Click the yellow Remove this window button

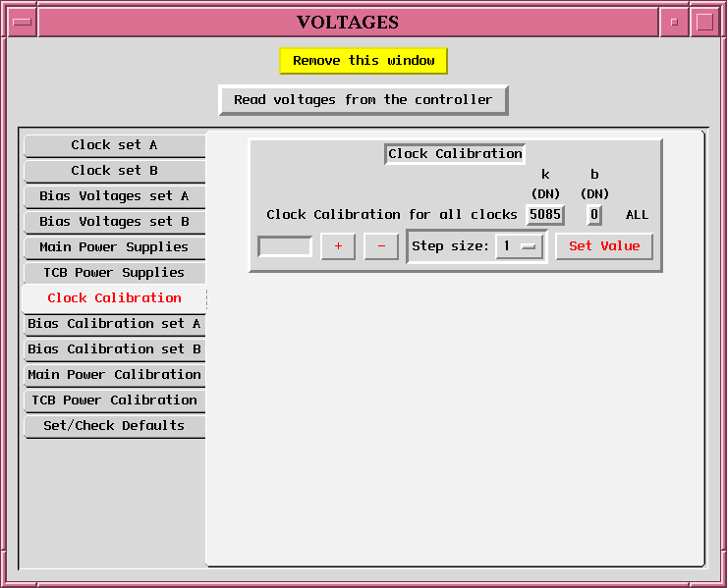tap(363, 61)
